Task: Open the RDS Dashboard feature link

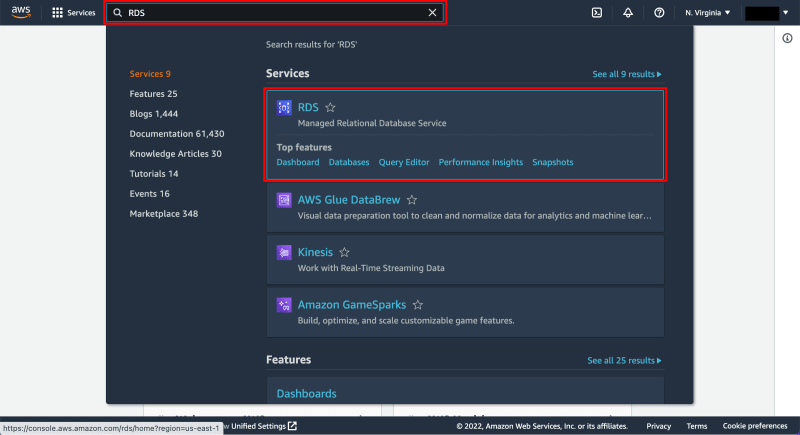Action: 298,162
